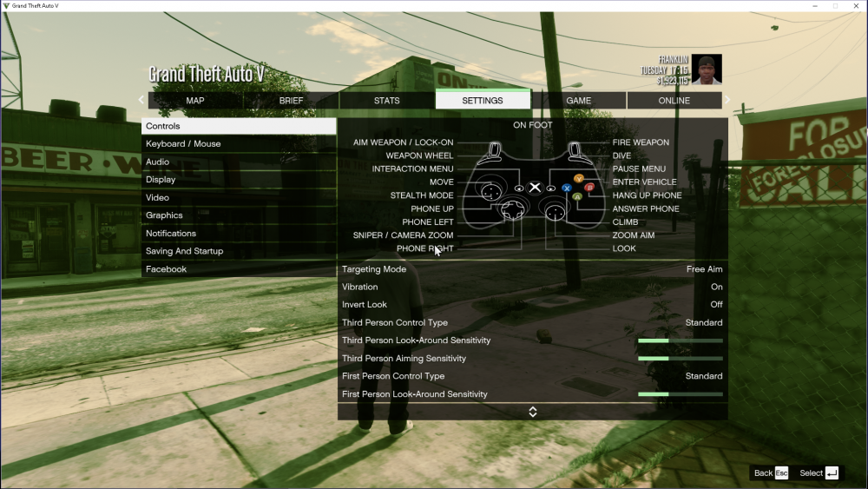Click the controller's back button icon
This screenshot has height=489, width=868.
pyautogui.click(x=519, y=188)
